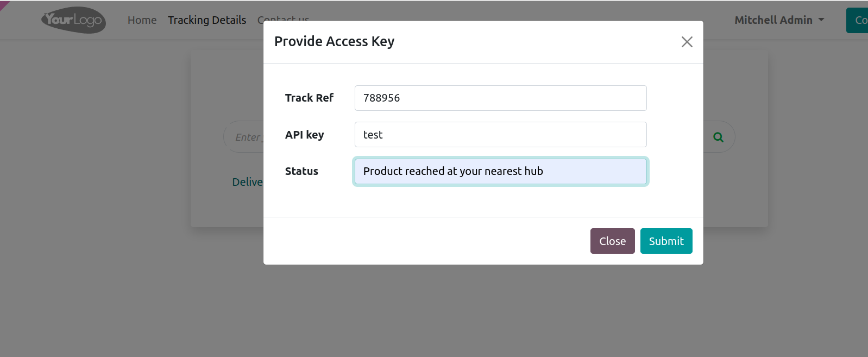Open the Tracking Details menu item

207,20
